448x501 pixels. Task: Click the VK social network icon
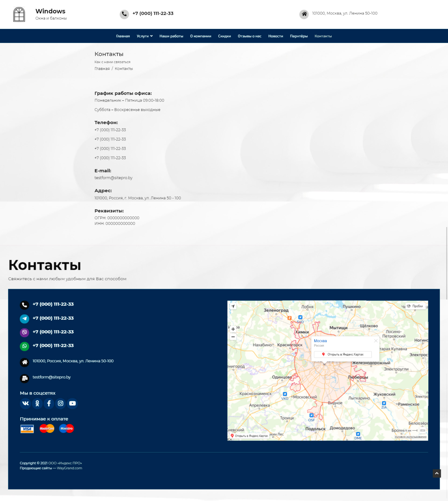click(25, 403)
